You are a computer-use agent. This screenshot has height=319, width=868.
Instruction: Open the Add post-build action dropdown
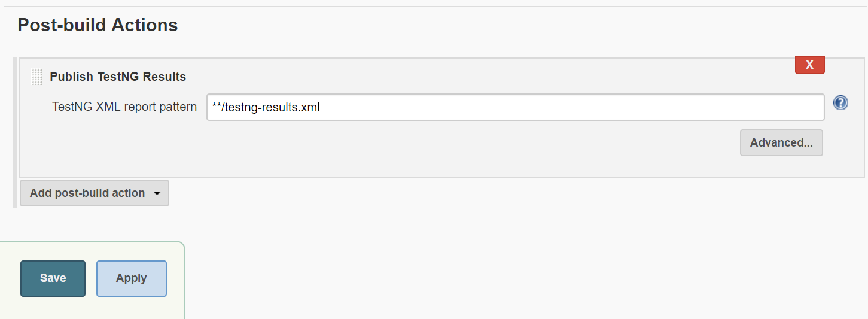coord(95,193)
